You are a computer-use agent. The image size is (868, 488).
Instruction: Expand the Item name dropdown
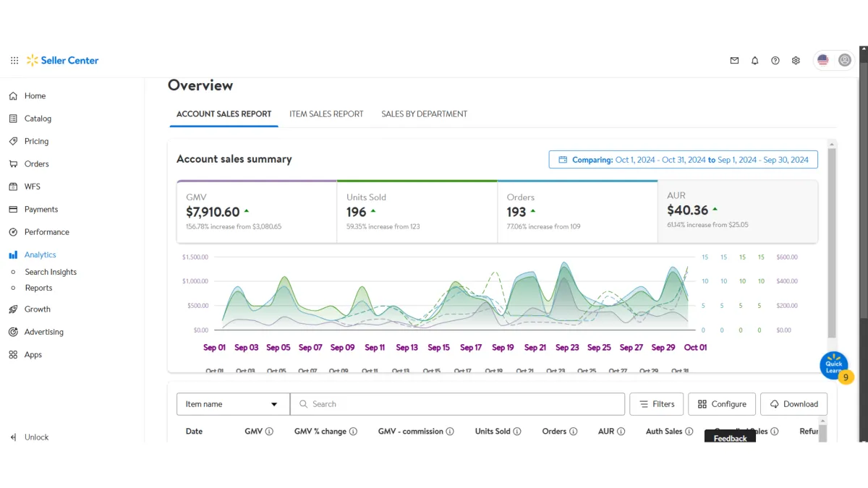pos(232,404)
